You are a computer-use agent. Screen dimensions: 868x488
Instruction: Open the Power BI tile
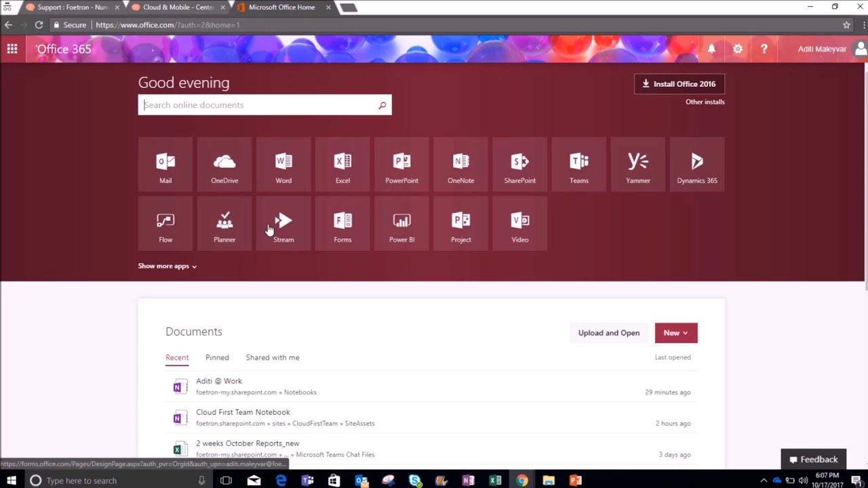[x=401, y=224]
